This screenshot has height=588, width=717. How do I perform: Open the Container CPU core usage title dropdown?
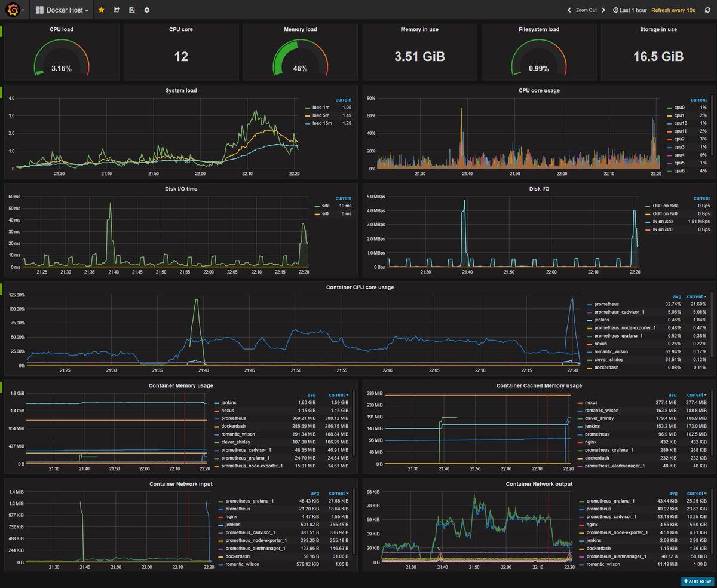(360, 287)
